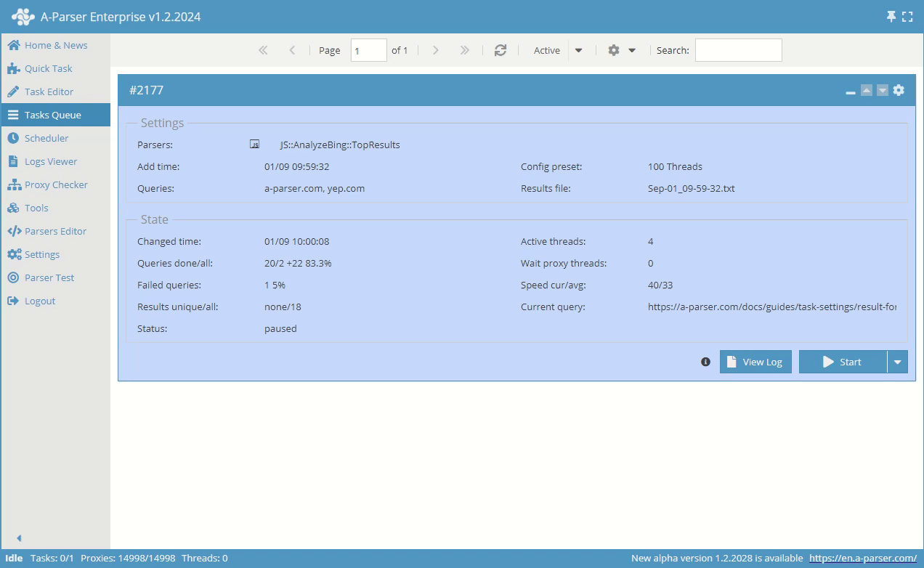Image resolution: width=924 pixels, height=568 pixels.
Task: Toggle fullscreen mode icon
Action: click(907, 17)
